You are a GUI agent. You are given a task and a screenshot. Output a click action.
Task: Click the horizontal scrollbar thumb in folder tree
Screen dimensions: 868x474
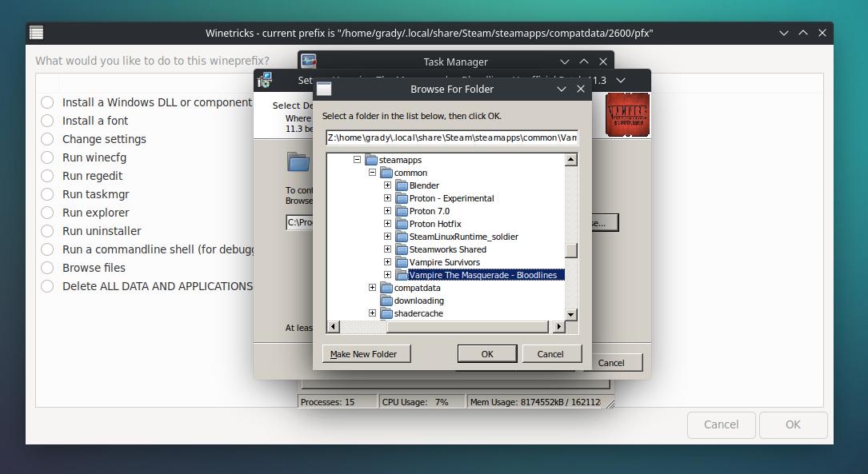pyautogui.click(x=467, y=327)
